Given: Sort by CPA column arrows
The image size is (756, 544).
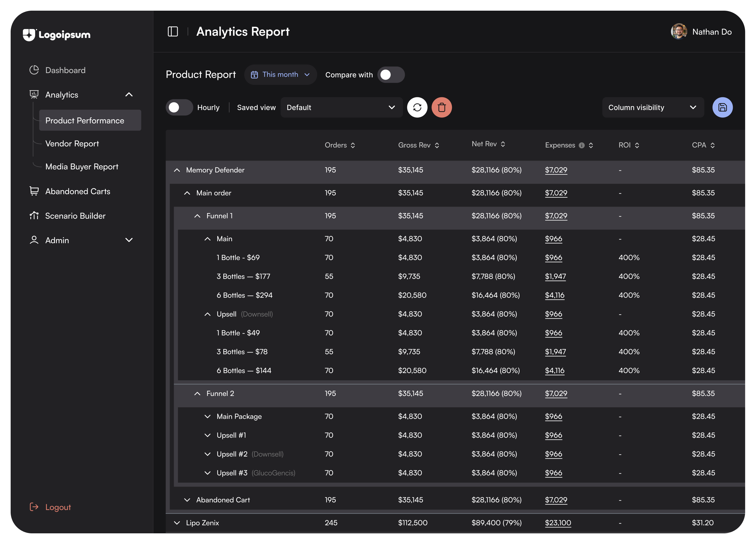Looking at the screenshot, I should [x=713, y=145].
